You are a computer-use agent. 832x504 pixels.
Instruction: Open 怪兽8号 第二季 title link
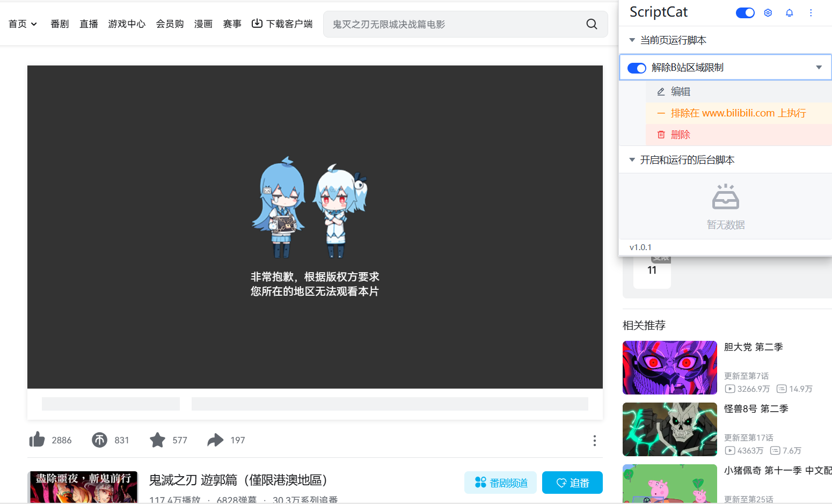point(756,409)
